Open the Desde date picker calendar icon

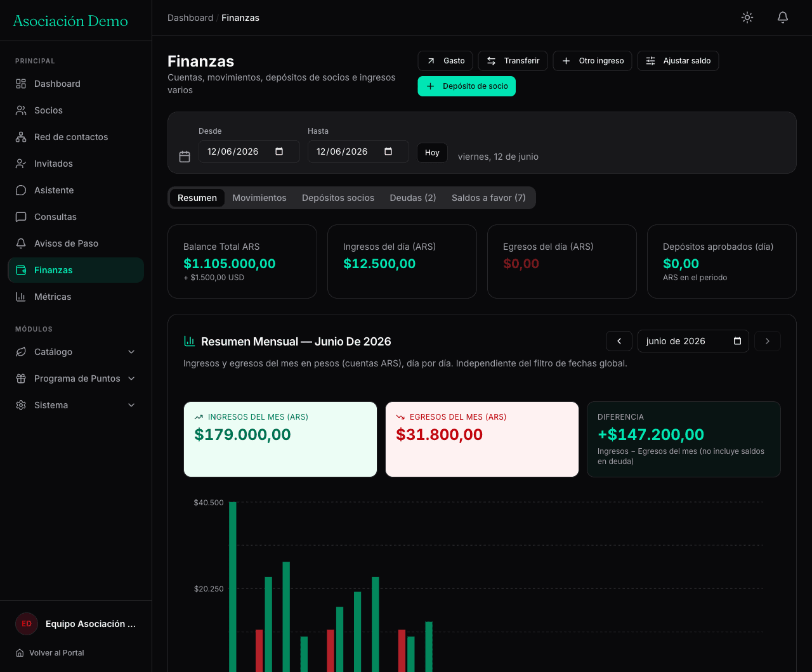(279, 152)
